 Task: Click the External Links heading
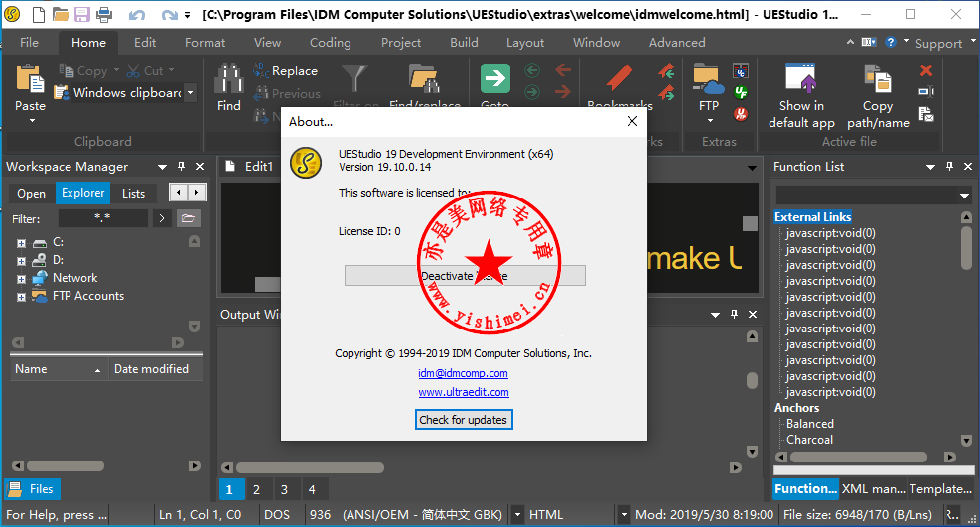(812, 216)
